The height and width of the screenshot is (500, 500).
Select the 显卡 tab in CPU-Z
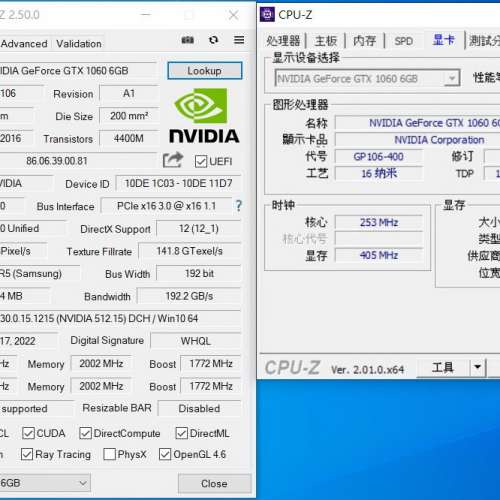(443, 40)
